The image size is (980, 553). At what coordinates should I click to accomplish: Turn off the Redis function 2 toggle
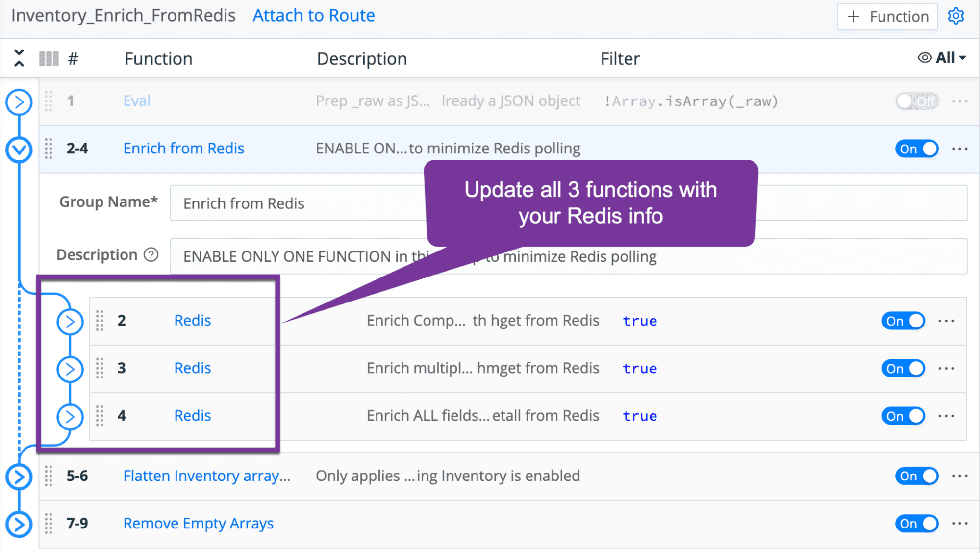tap(903, 321)
